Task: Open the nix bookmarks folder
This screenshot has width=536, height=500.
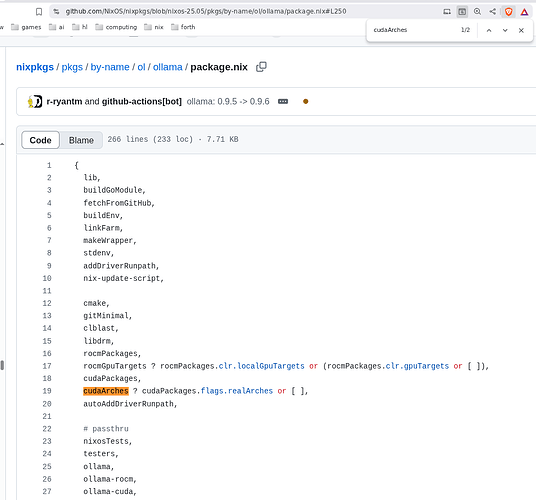Action: click(154, 27)
